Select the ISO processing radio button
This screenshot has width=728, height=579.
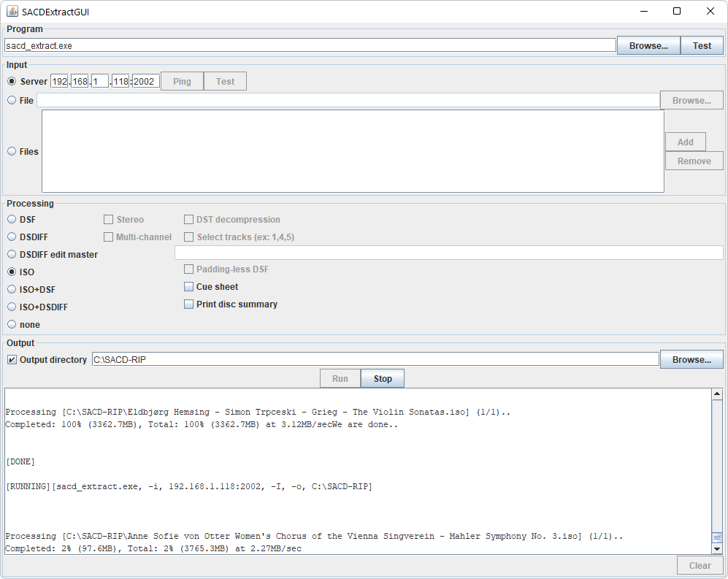point(12,272)
